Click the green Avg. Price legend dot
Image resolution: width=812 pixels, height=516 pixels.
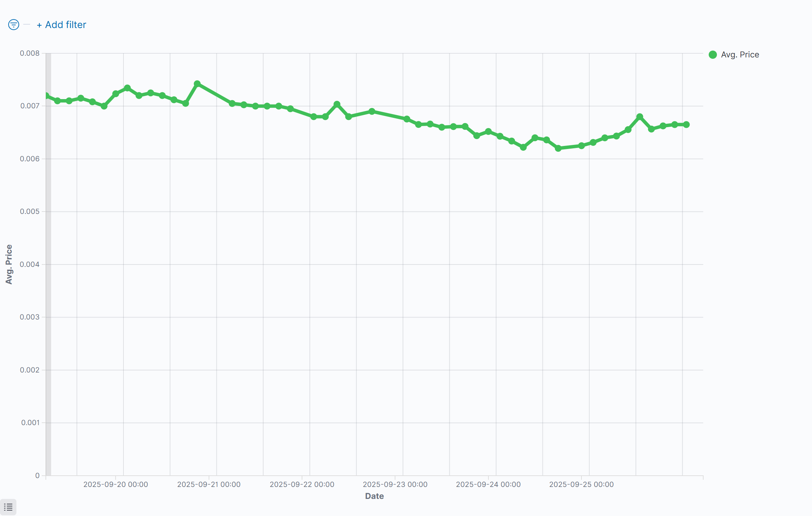point(713,55)
